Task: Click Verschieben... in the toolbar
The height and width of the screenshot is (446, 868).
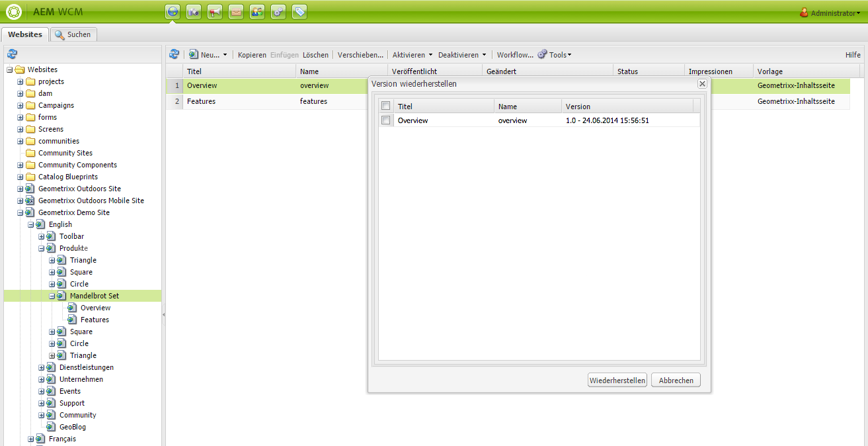Action: point(361,55)
